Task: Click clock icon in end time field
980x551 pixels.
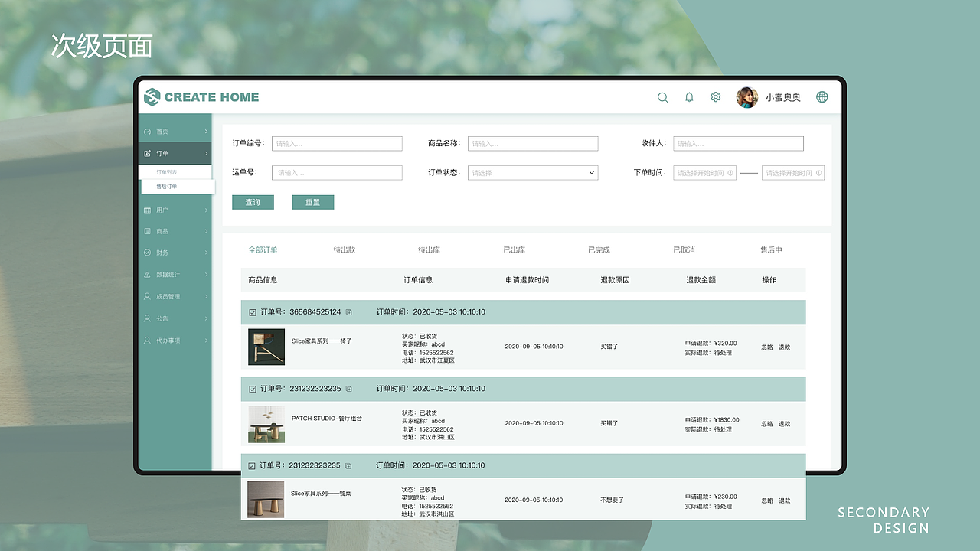Action: 819,173
